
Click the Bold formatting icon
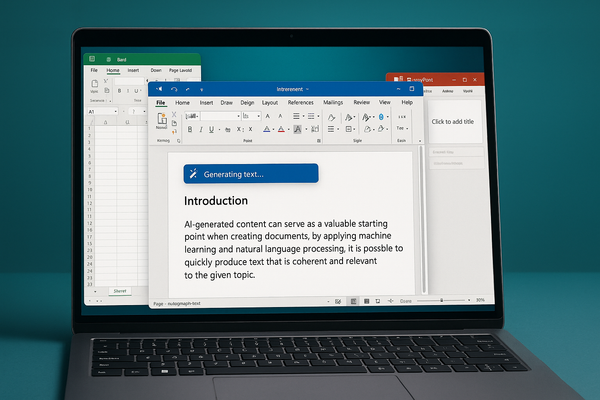[x=190, y=129]
